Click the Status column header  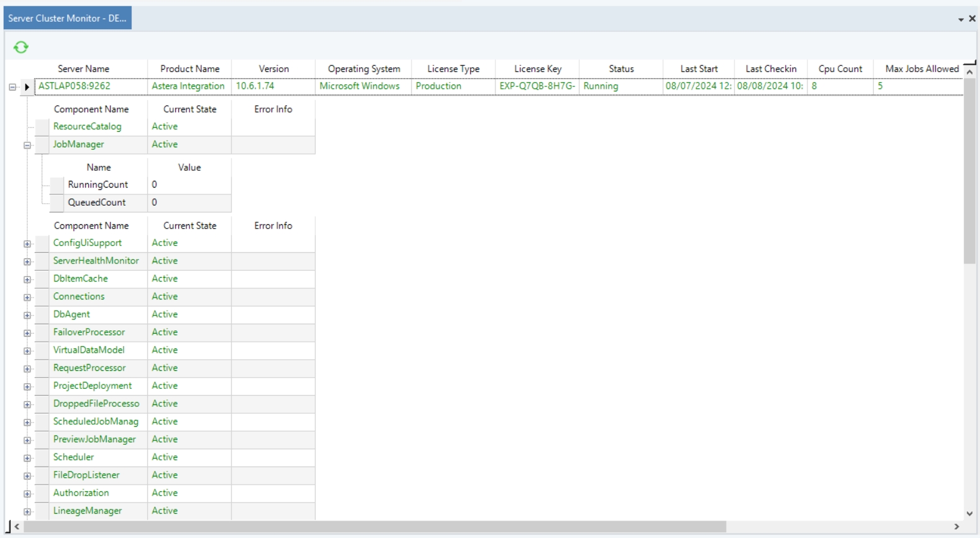621,69
